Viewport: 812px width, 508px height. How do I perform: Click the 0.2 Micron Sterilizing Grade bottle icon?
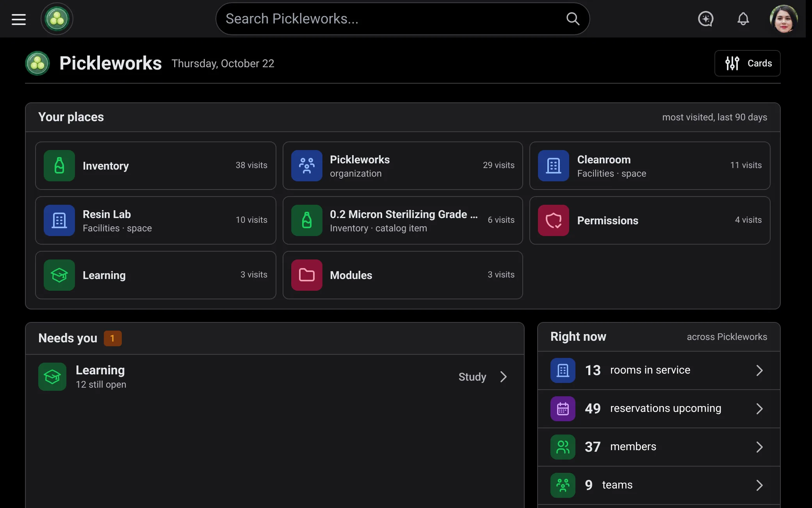tap(307, 220)
